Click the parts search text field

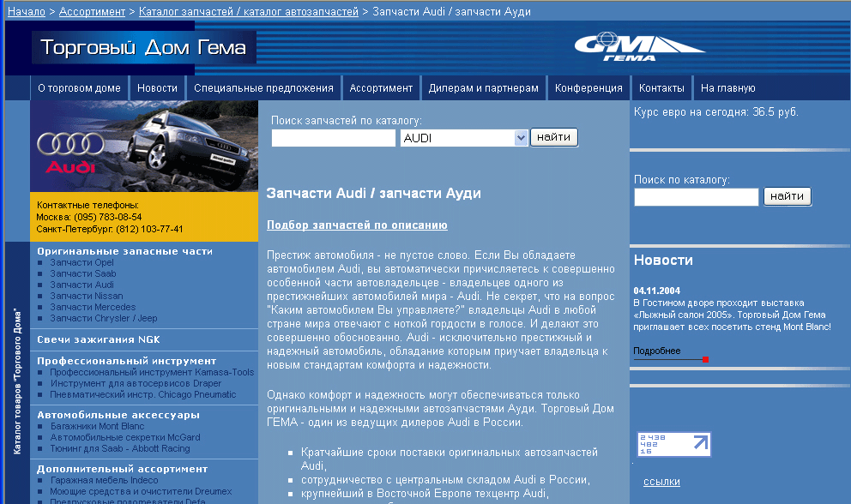click(334, 138)
